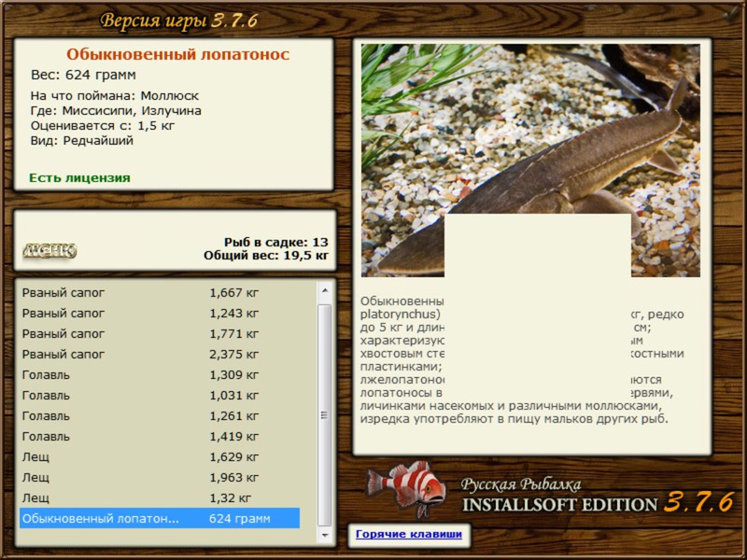Viewport: 747px width, 560px height.
Task: Click the scrollbar down arrow in the fish list
Action: (x=325, y=535)
